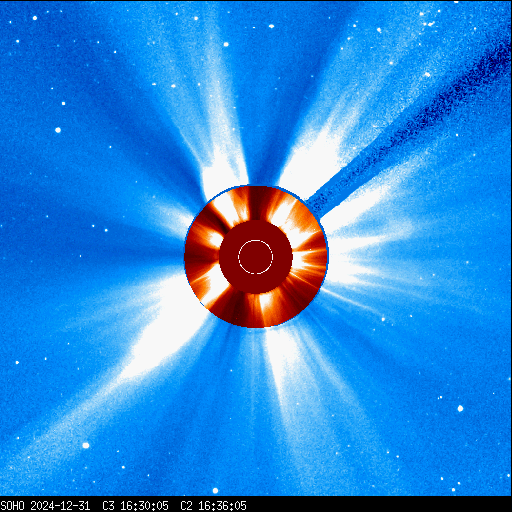Click the bright star near lower-left streamer tail
The image size is (512, 512).
[x=86, y=445]
